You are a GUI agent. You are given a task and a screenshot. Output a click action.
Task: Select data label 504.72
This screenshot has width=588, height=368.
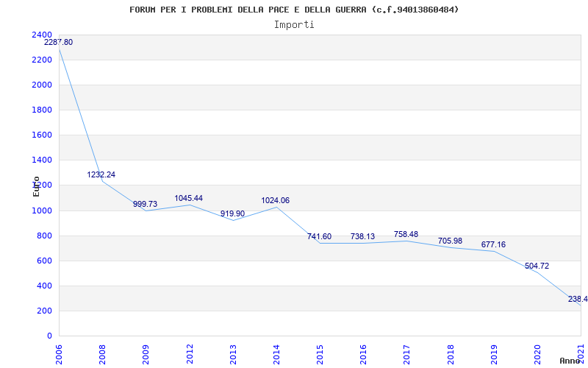tap(537, 266)
